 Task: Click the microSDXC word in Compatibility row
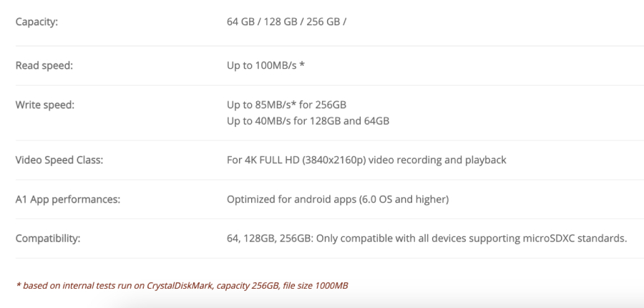click(x=555, y=238)
